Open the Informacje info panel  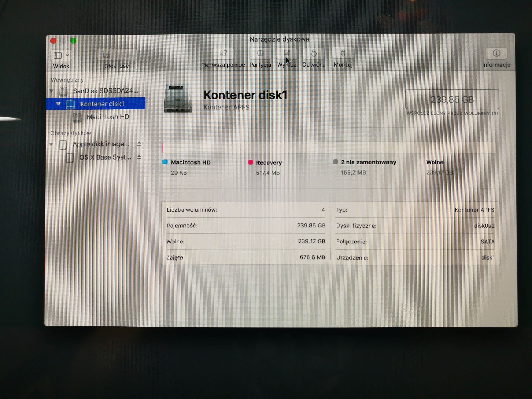pyautogui.click(x=496, y=53)
